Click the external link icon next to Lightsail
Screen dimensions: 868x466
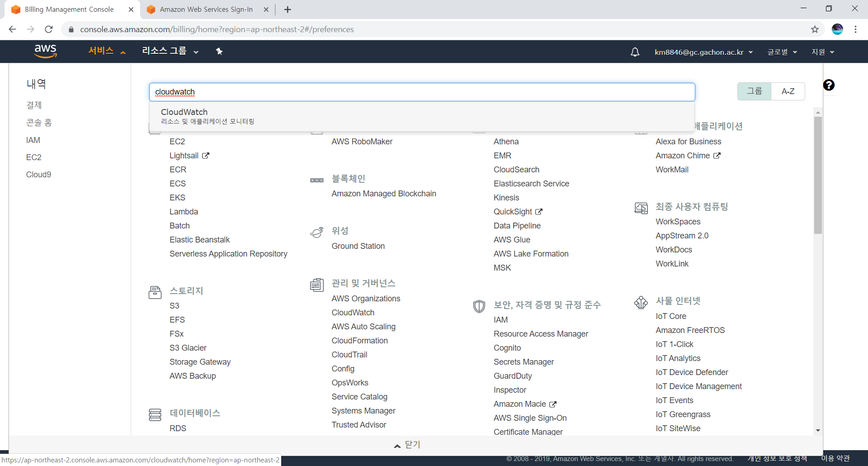(x=206, y=156)
